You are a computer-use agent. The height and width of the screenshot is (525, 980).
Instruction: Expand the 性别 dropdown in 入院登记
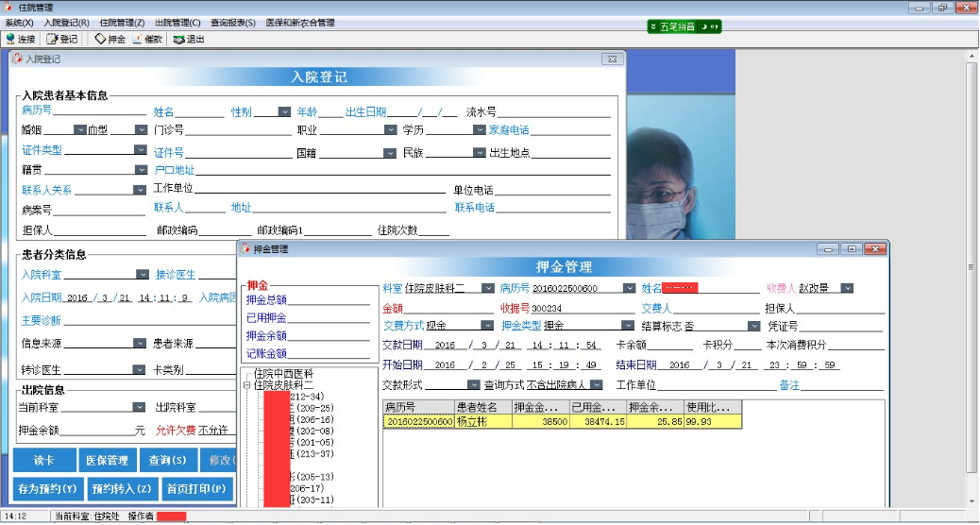pyautogui.click(x=284, y=111)
